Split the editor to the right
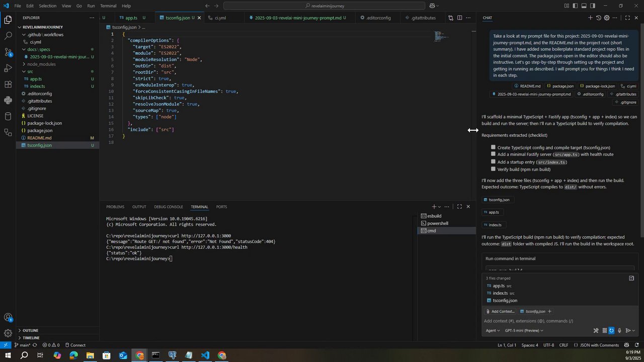 (x=459, y=18)
